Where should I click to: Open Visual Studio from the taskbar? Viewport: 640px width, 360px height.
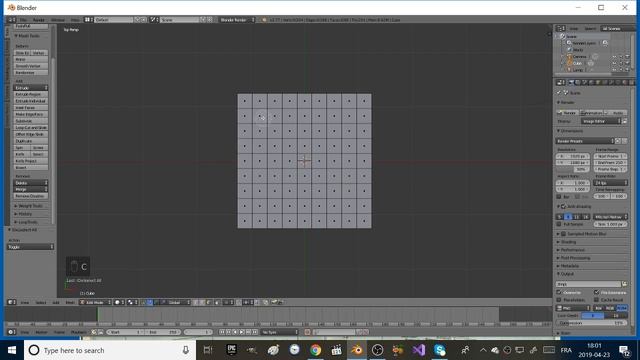pyautogui.click(x=419, y=350)
